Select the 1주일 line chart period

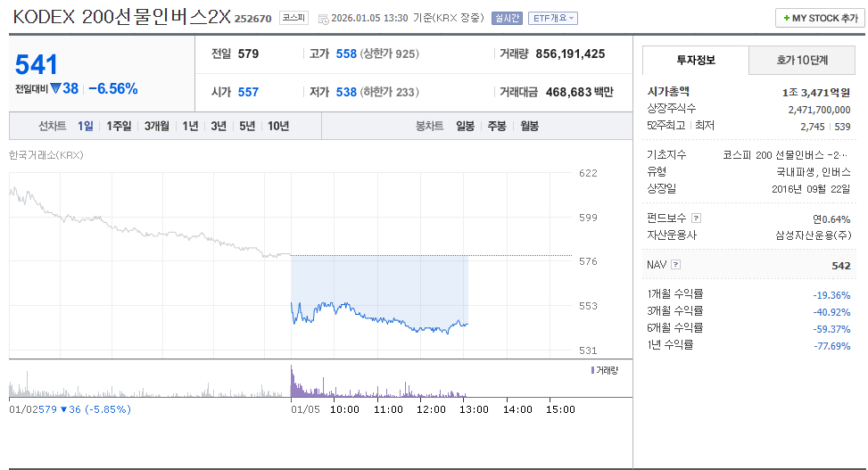pos(120,126)
